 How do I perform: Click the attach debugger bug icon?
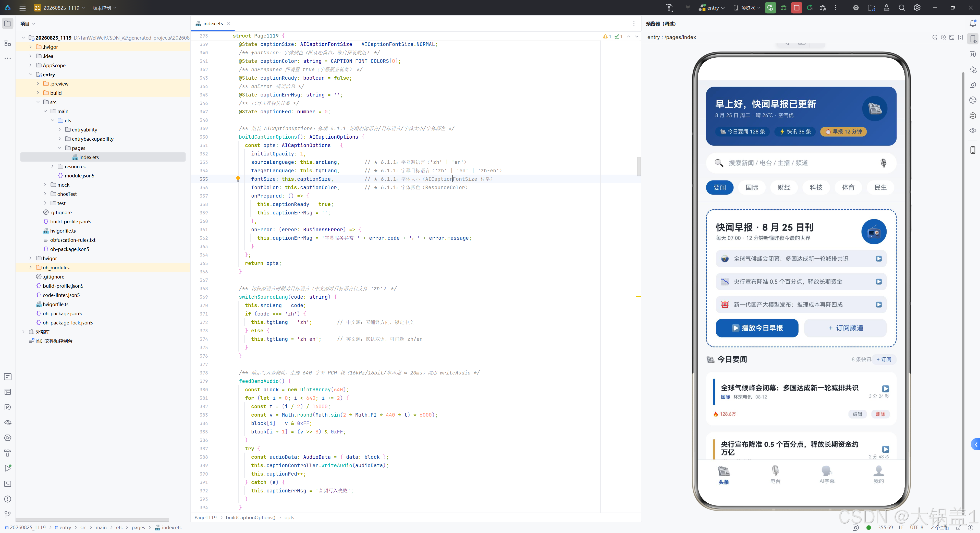point(823,8)
